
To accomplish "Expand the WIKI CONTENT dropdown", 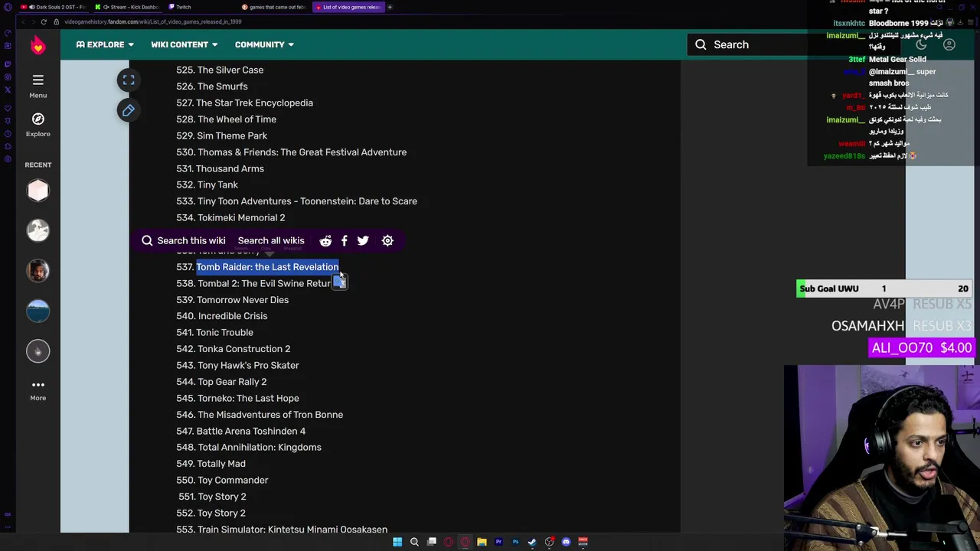I will (x=185, y=44).
